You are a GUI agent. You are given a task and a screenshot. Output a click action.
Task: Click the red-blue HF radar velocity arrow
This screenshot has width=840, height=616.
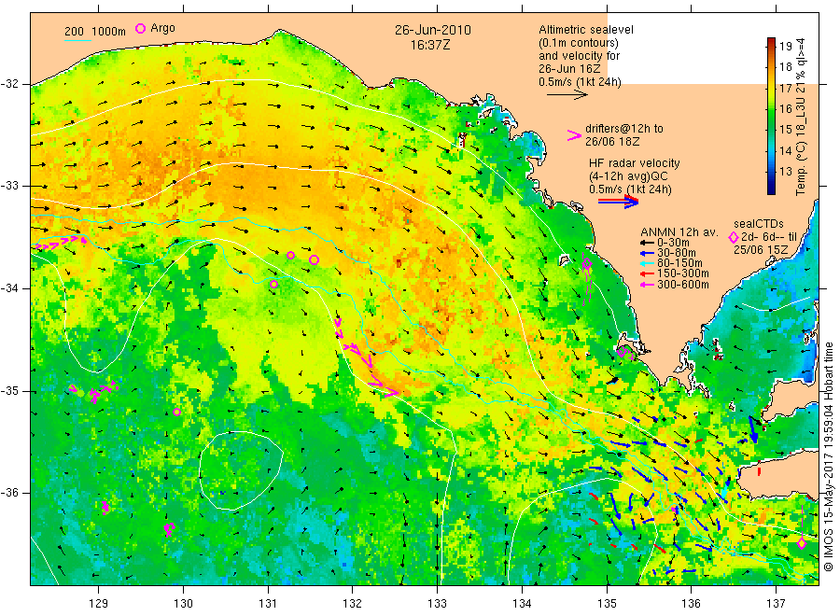619,201
